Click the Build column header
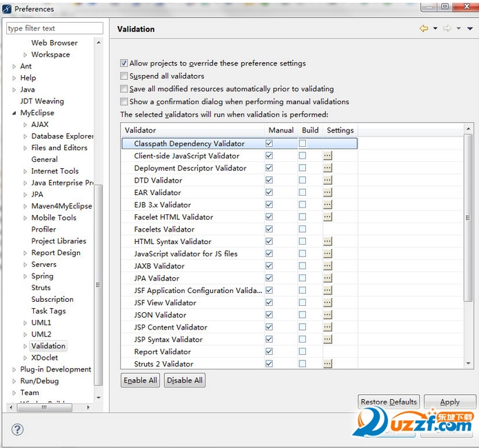Viewport: 479px width, 448px height. point(310,130)
